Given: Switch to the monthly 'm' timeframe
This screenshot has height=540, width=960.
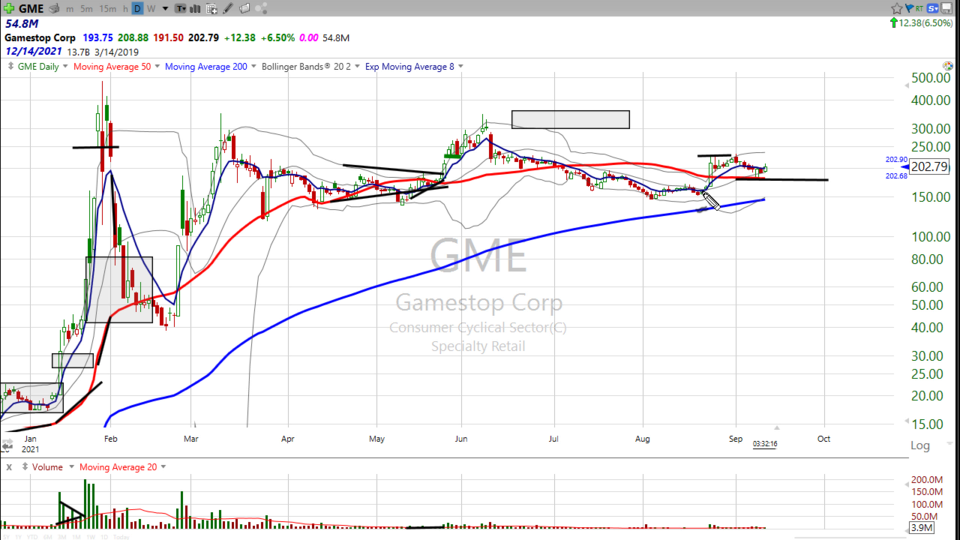Looking at the screenshot, I should point(70,9).
